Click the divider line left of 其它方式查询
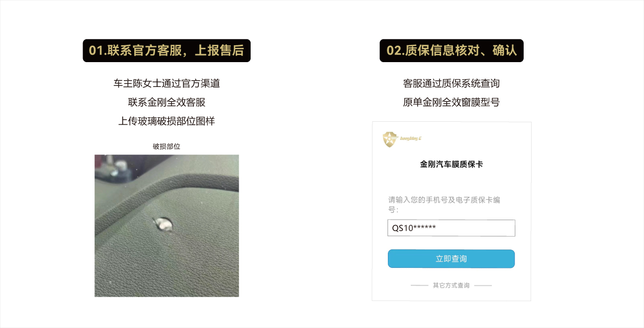 click(x=420, y=286)
